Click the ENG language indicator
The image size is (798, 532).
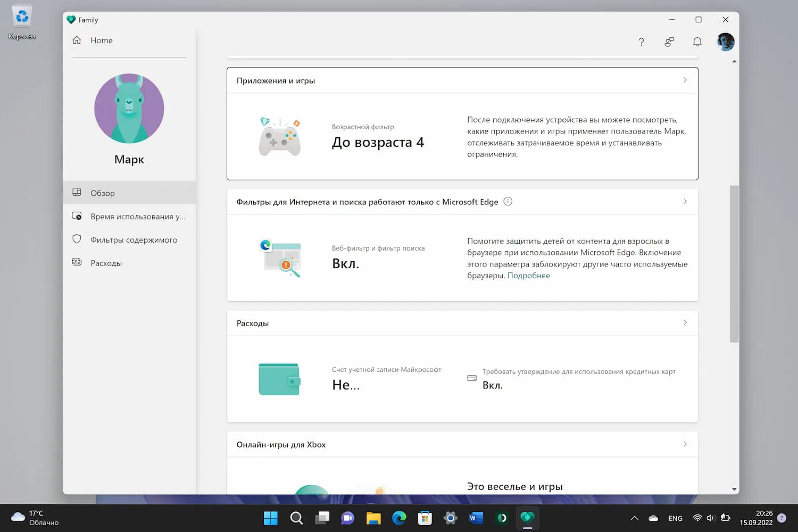click(676, 518)
